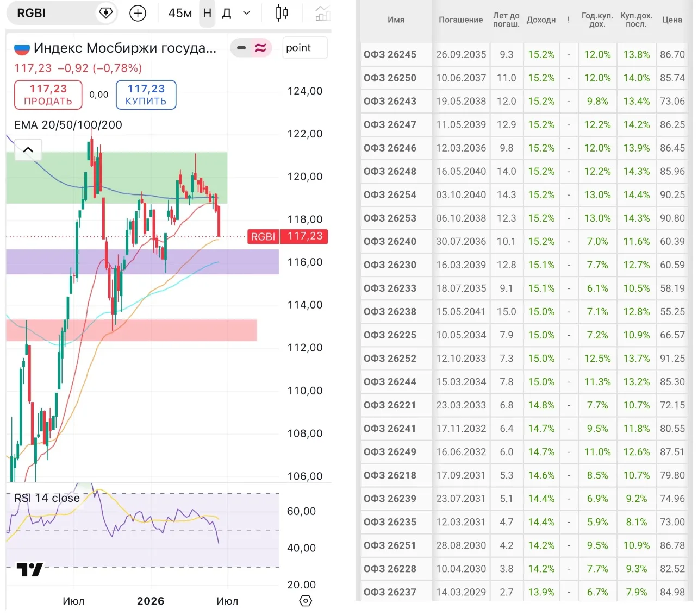Select the ОФЗ 26247 bond name
The height and width of the screenshot is (616, 698).
[390, 125]
